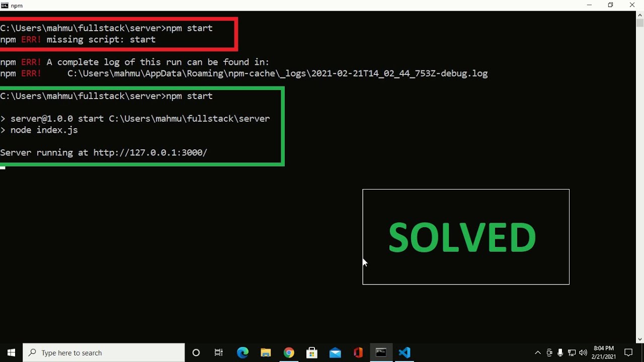Open File Explorer from taskbar

(x=266, y=352)
